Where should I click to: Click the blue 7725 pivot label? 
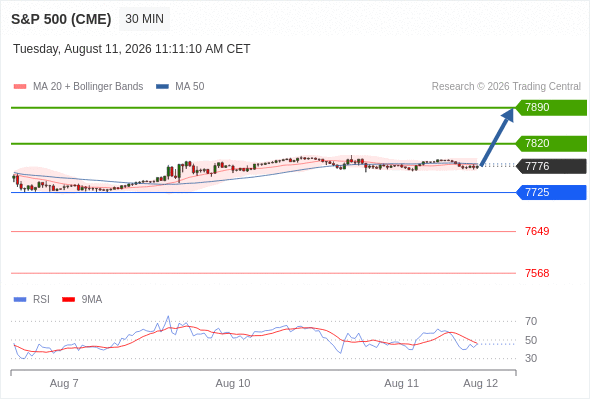click(551, 192)
